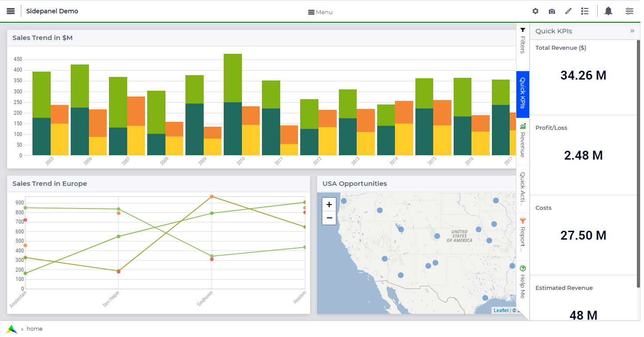644x337 pixels.
Task: Click the tall light green 2010 bar segment
Action: tap(233, 78)
